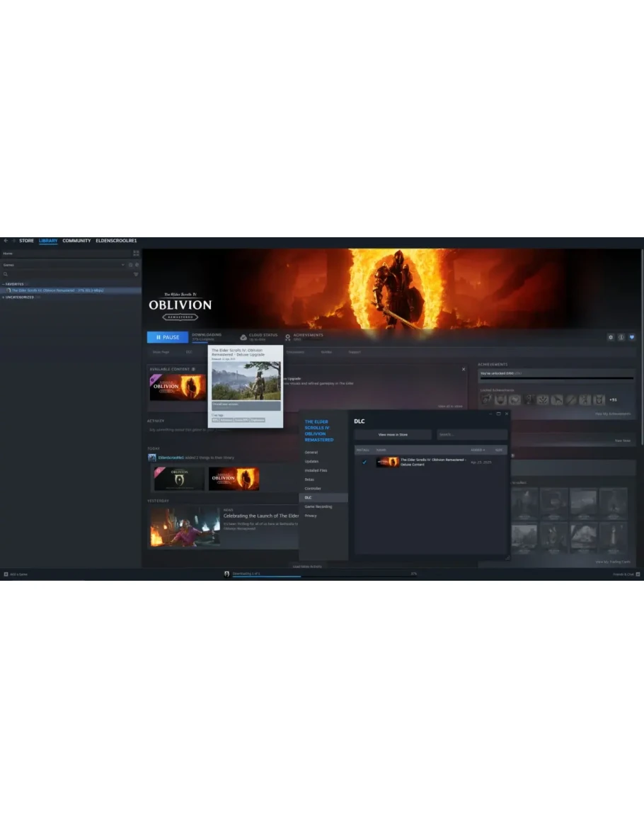
Task: Toggle the favorite heart icon
Action: pyautogui.click(x=632, y=337)
